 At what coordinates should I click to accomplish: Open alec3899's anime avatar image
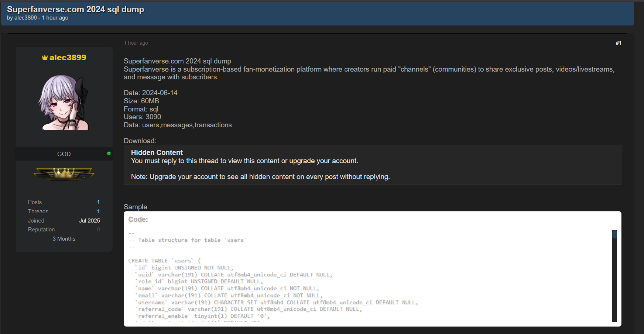tap(64, 102)
